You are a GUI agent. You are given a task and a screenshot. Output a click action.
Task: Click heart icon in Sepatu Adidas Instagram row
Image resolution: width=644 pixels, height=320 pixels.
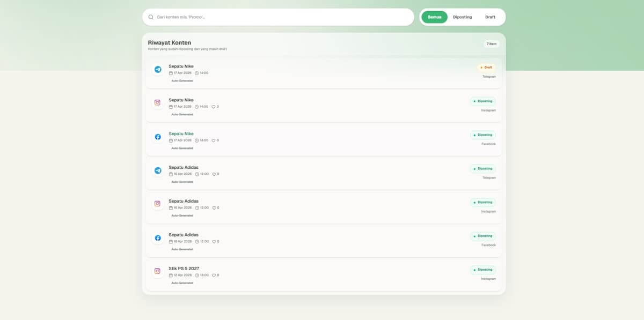[214, 208]
